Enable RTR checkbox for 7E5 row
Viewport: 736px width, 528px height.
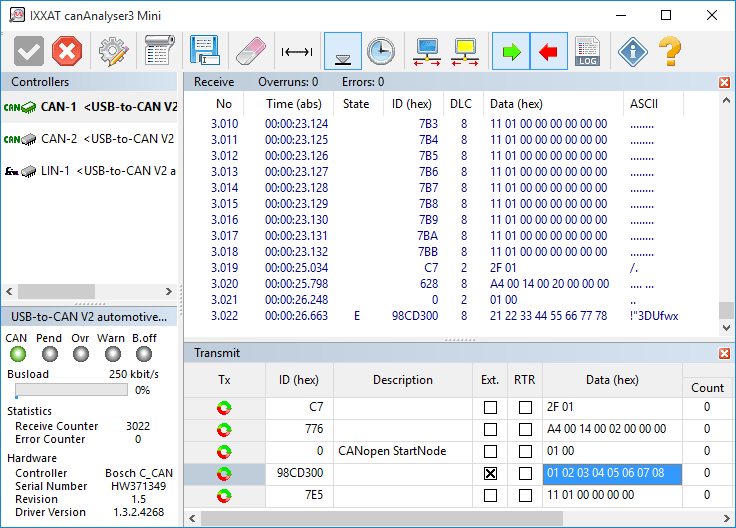pos(525,495)
